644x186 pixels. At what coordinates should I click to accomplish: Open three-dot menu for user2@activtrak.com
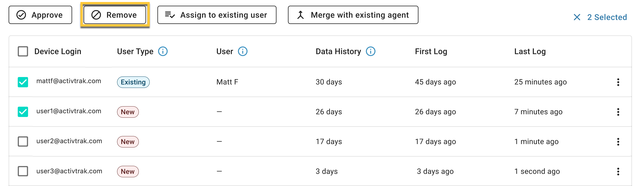618,142
